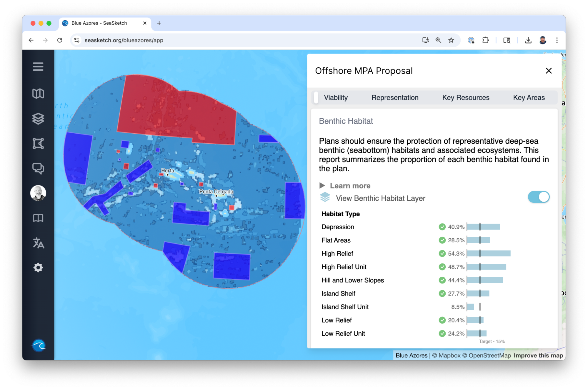Click the Improve this map link

(x=538, y=355)
